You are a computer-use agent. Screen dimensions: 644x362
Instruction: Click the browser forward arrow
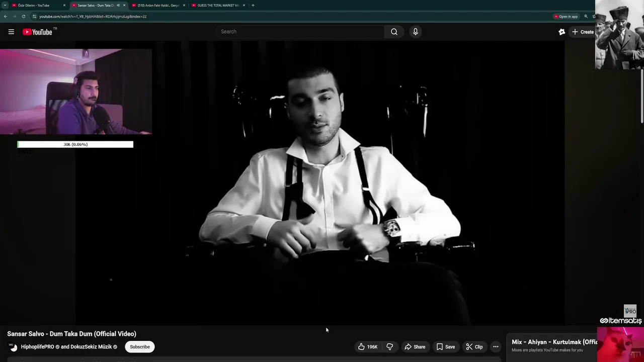(x=14, y=17)
